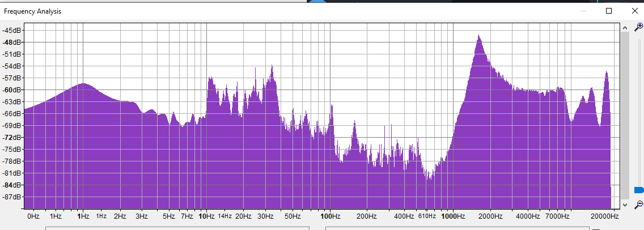Click the zoom in magnifier icon
The height and width of the screenshot is (230, 644).
tap(639, 28)
